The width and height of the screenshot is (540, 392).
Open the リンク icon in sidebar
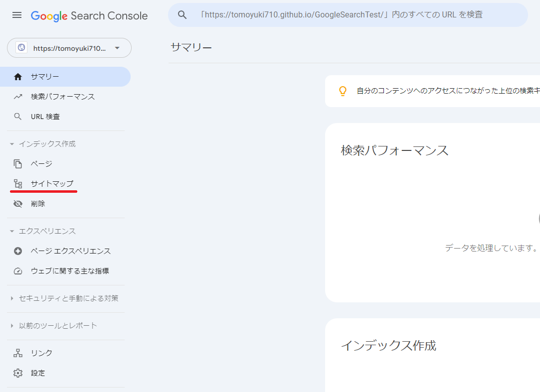tap(17, 353)
